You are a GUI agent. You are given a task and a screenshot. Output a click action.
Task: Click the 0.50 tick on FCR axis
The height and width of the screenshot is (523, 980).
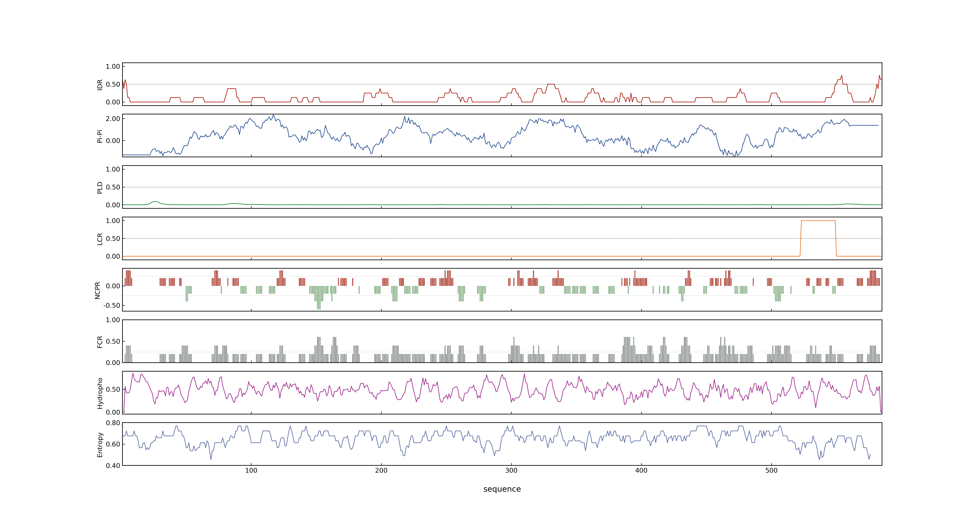click(113, 341)
